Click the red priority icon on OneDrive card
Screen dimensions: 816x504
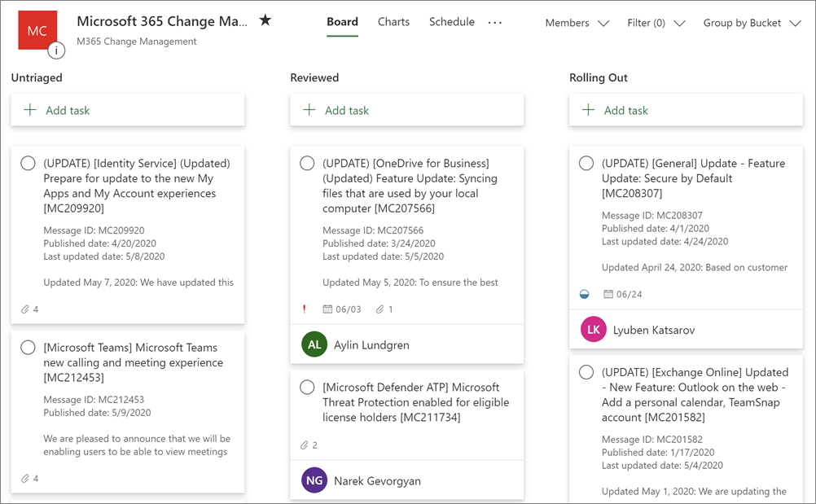click(304, 309)
